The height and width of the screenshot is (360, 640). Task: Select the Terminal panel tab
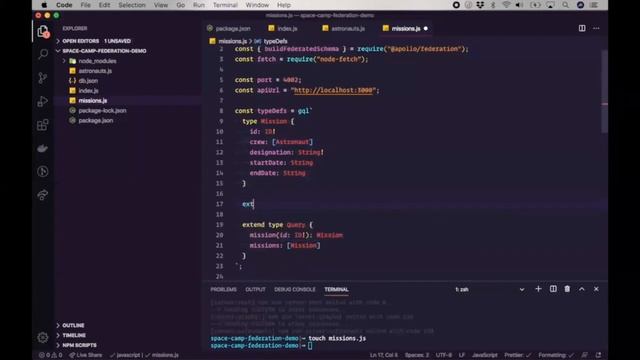point(336,289)
